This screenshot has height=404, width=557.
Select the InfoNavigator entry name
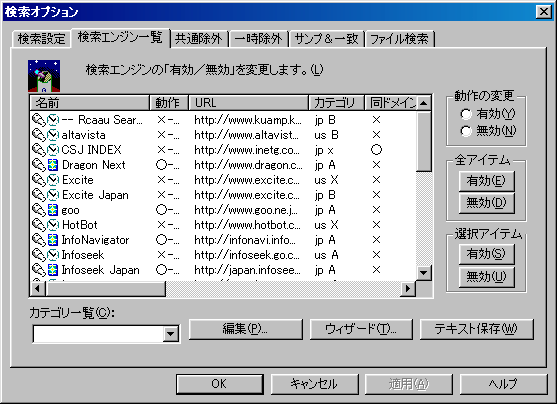95,240
